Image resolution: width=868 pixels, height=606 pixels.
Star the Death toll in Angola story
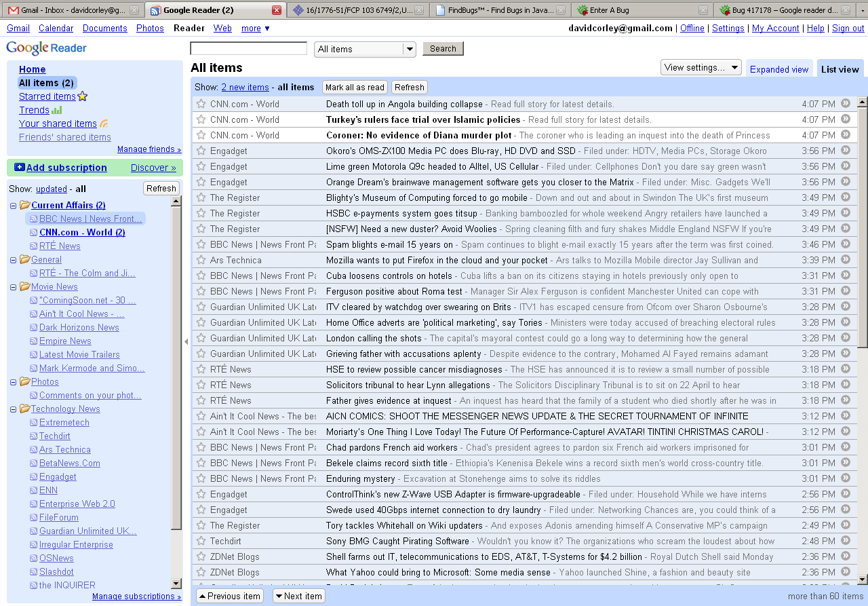coord(201,104)
